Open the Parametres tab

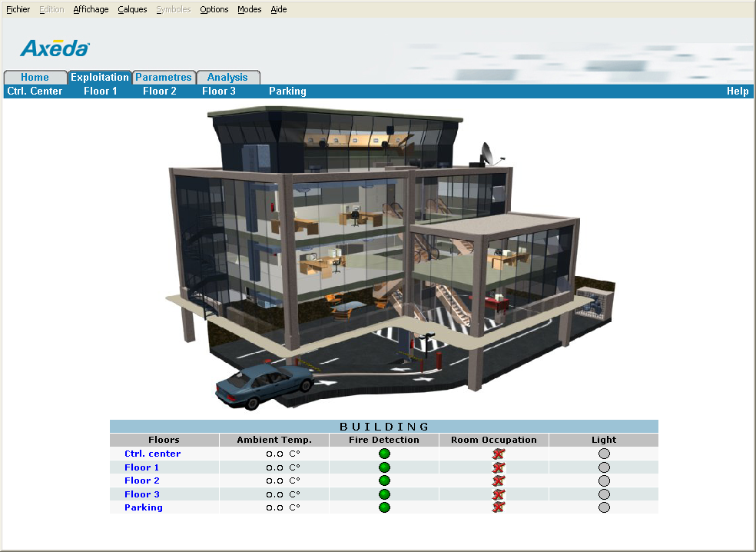[x=164, y=77]
